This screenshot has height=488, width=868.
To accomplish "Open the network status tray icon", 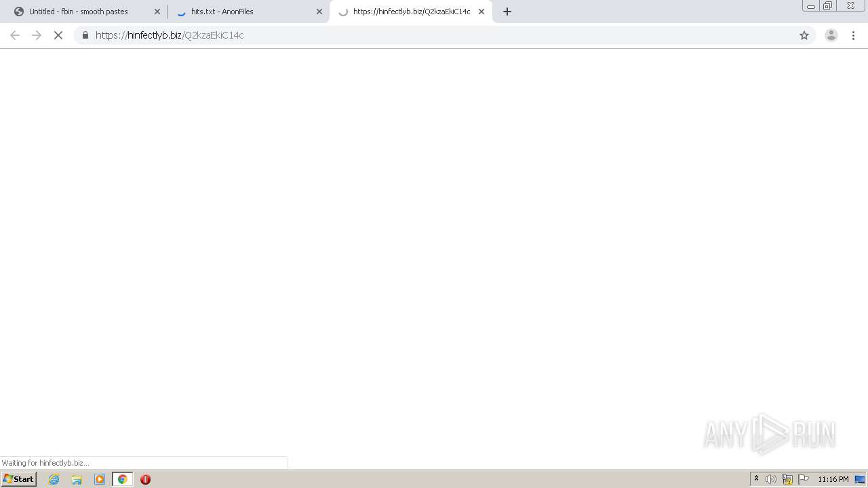I will point(787,479).
